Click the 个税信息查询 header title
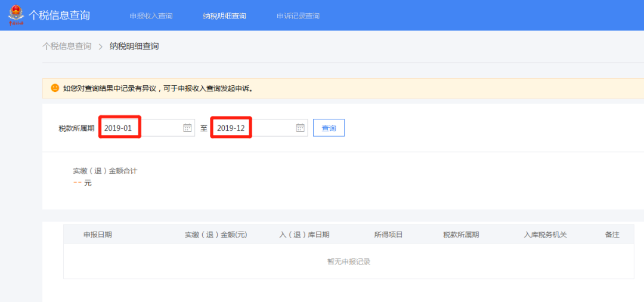Image resolution: width=644 pixels, height=302 pixels. [x=59, y=15]
